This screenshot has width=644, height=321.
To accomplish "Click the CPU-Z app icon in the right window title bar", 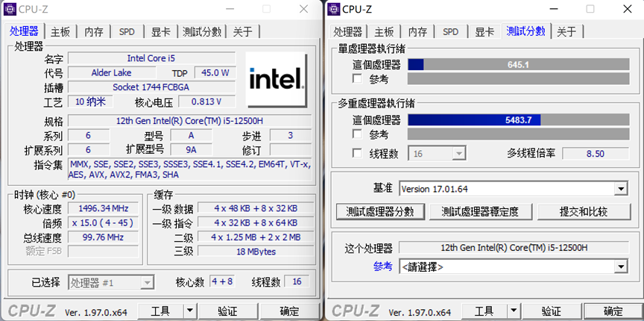I will click(x=333, y=9).
